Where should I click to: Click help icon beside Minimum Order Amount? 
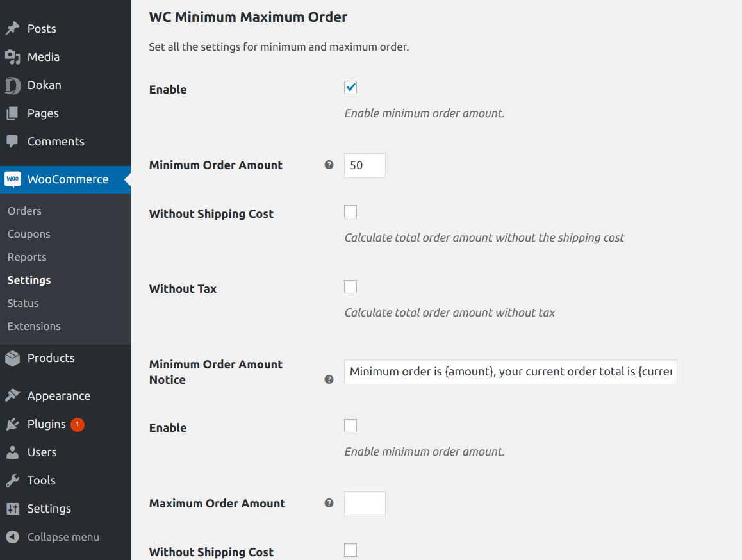(x=329, y=165)
